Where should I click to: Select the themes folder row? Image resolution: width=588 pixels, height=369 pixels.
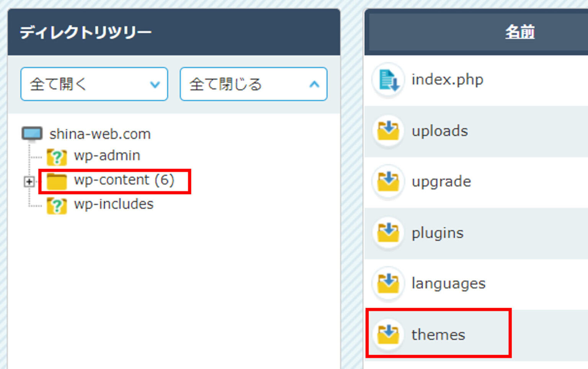(x=438, y=334)
